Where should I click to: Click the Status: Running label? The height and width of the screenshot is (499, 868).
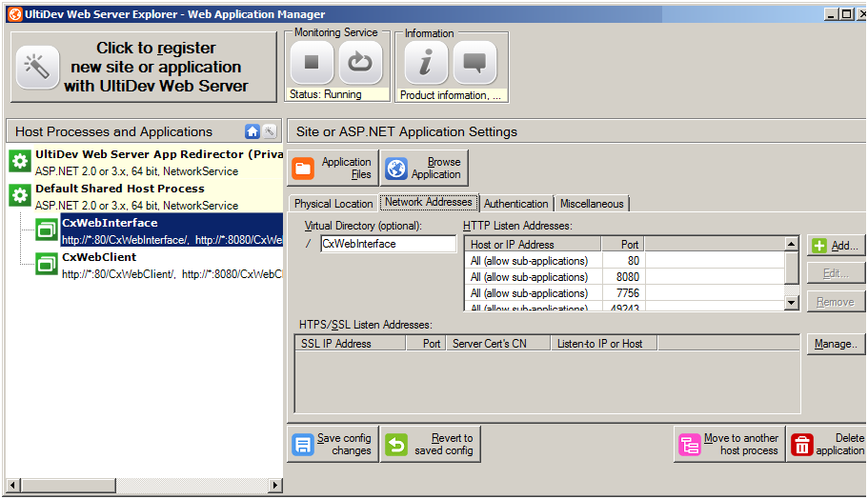[326, 94]
